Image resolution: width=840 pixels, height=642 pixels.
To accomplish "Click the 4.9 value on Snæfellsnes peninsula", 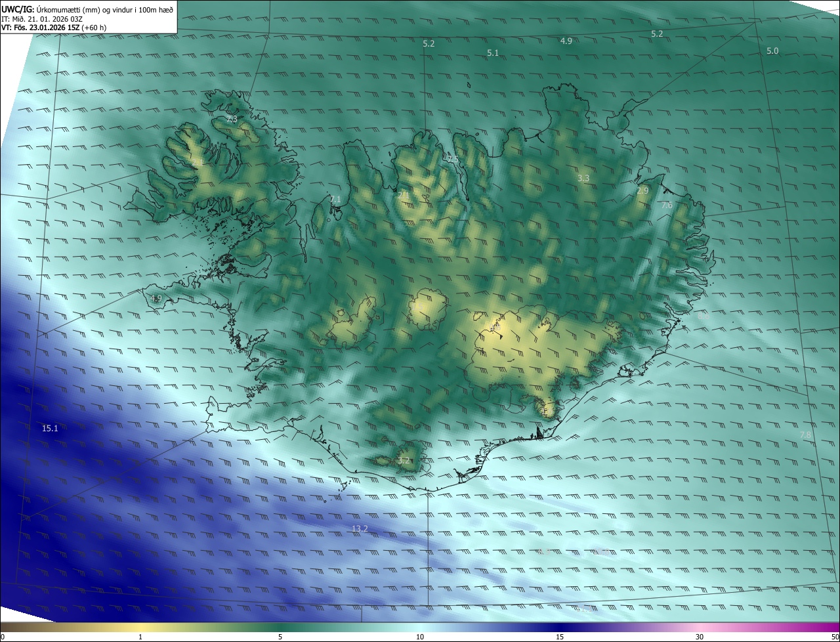I will click(x=156, y=299).
